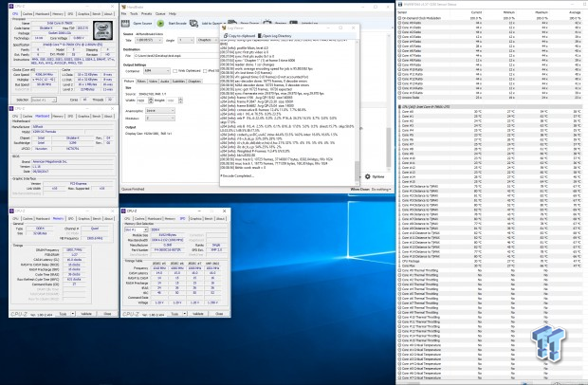This screenshot has height=385, width=588.
Task: Click the destination File path field in HandBrake
Action: 175,56
